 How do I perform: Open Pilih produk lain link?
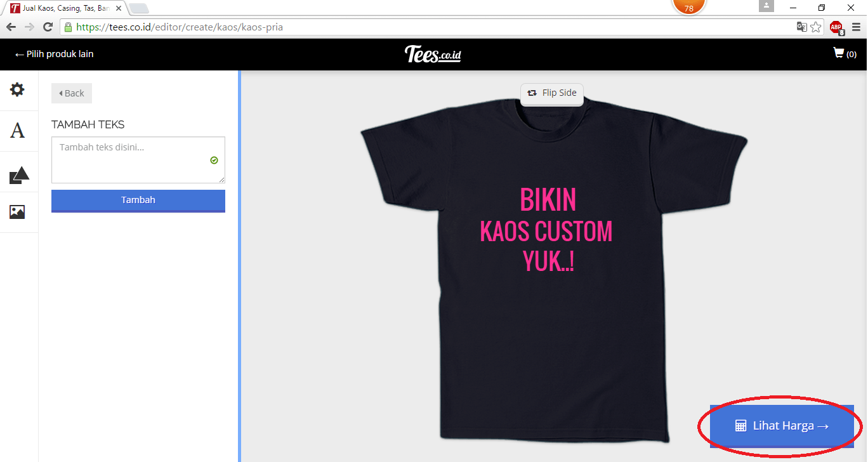53,54
